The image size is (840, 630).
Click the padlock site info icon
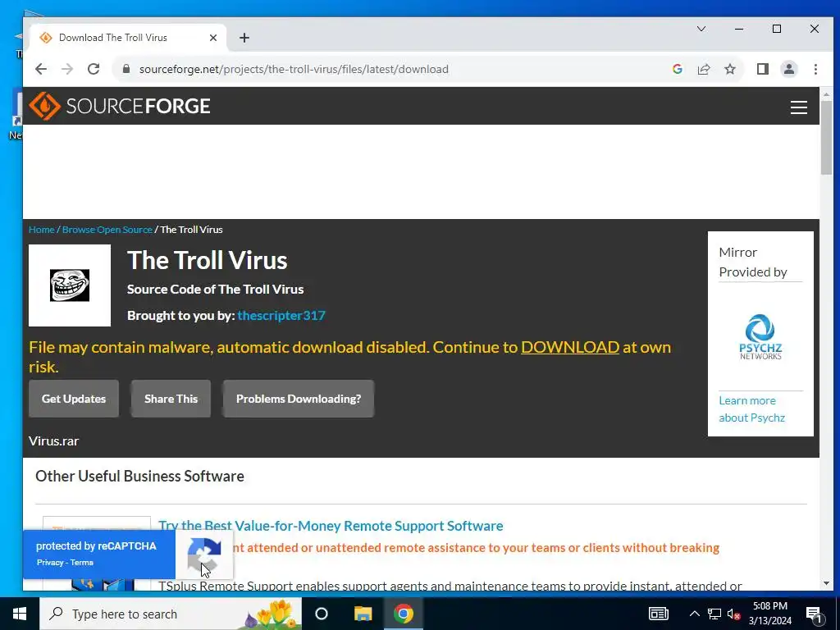pos(126,69)
